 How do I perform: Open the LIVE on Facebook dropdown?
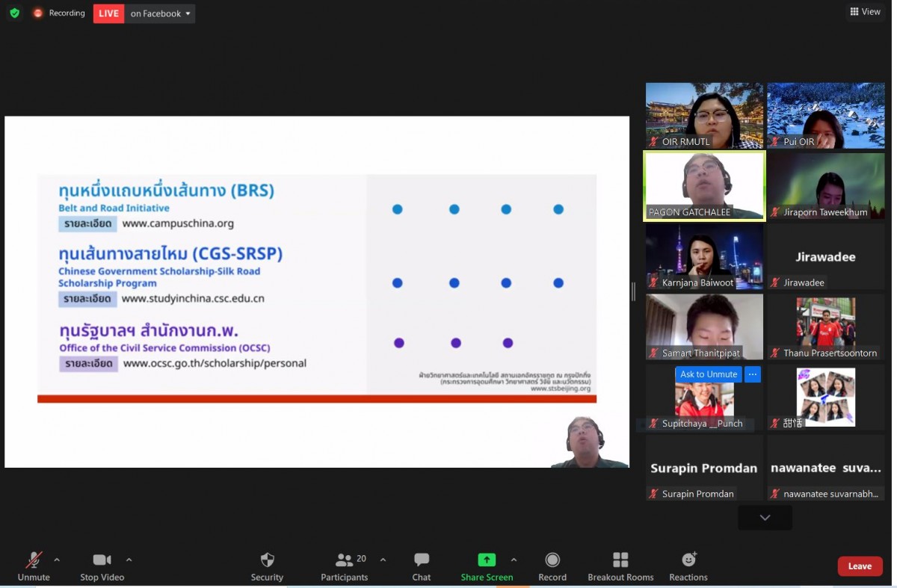(144, 13)
